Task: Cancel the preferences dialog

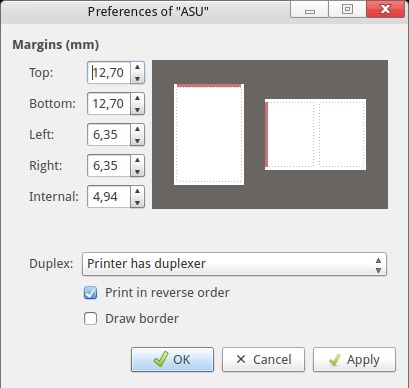Action: 263,359
